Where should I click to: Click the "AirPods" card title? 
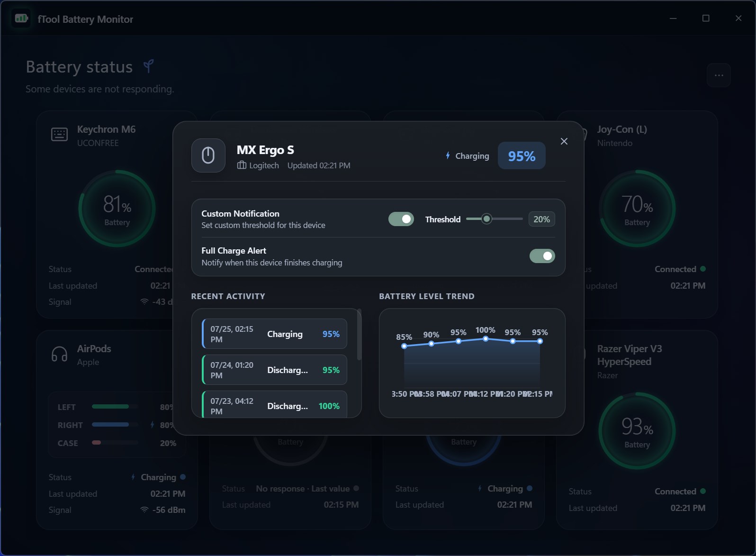point(94,349)
